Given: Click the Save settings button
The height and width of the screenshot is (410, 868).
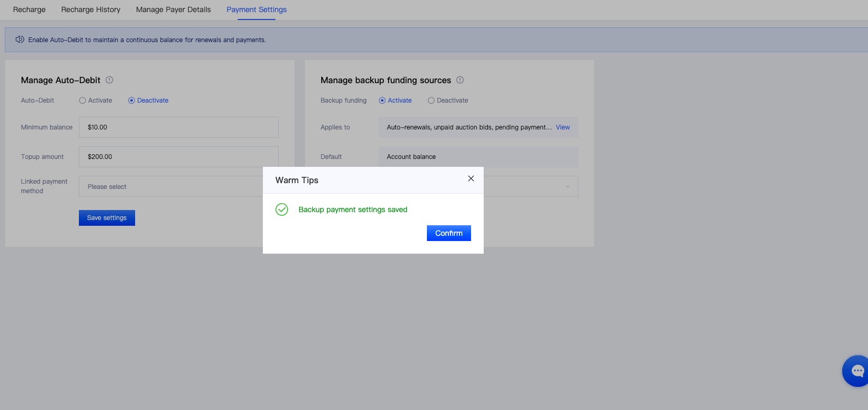Looking at the screenshot, I should click(107, 218).
